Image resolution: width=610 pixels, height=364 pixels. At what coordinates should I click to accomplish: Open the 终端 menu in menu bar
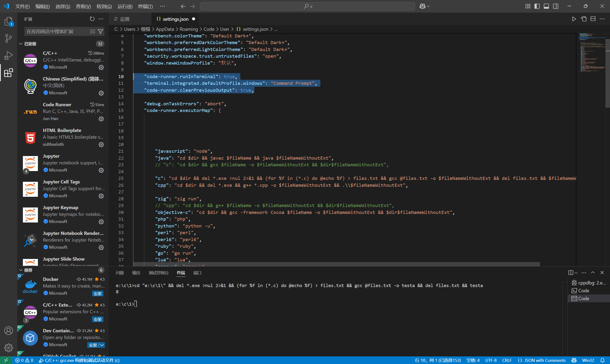(x=145, y=6)
